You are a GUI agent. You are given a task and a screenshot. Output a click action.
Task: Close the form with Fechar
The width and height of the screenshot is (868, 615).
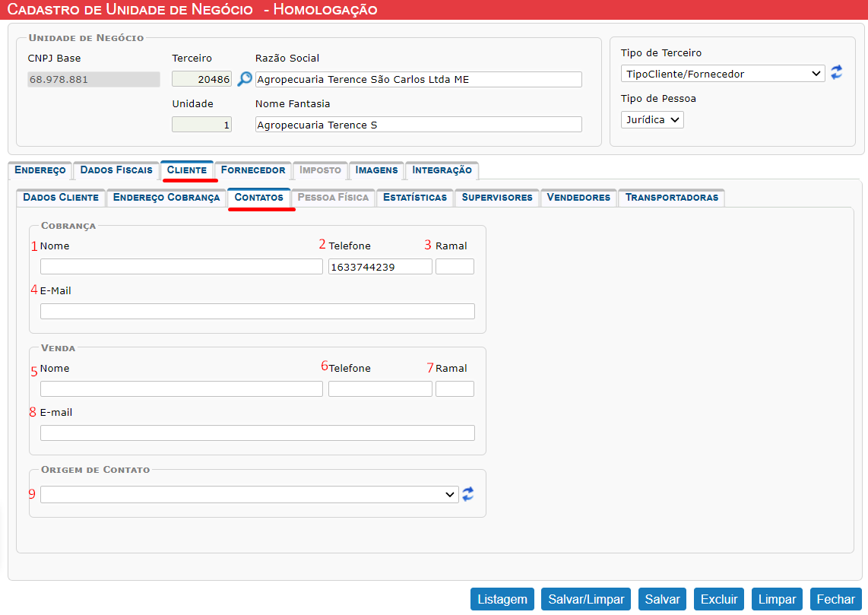836,599
